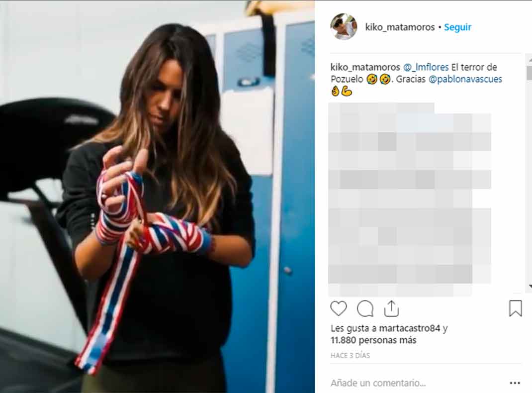This screenshot has height=393, width=532.
Task: Open the three dots more options menu
Action: click(x=515, y=383)
